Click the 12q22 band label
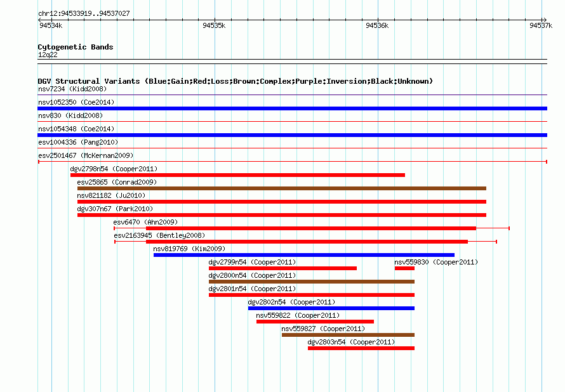Image resolution: width=565 pixels, height=392 pixels. pos(48,55)
